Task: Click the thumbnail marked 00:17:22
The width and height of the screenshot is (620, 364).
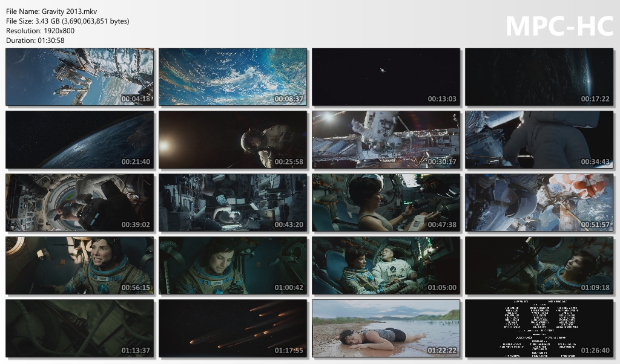Action: coord(539,77)
